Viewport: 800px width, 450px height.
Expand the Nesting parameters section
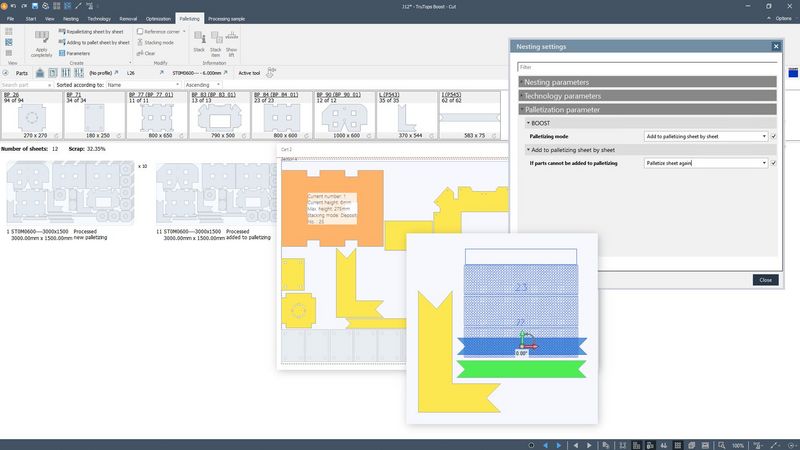[x=646, y=82]
